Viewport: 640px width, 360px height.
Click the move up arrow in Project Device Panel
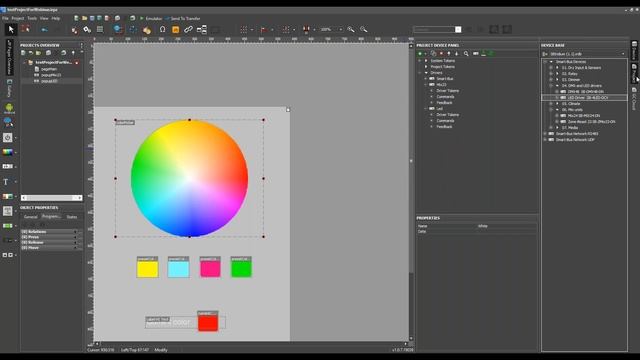pyautogui.click(x=449, y=53)
